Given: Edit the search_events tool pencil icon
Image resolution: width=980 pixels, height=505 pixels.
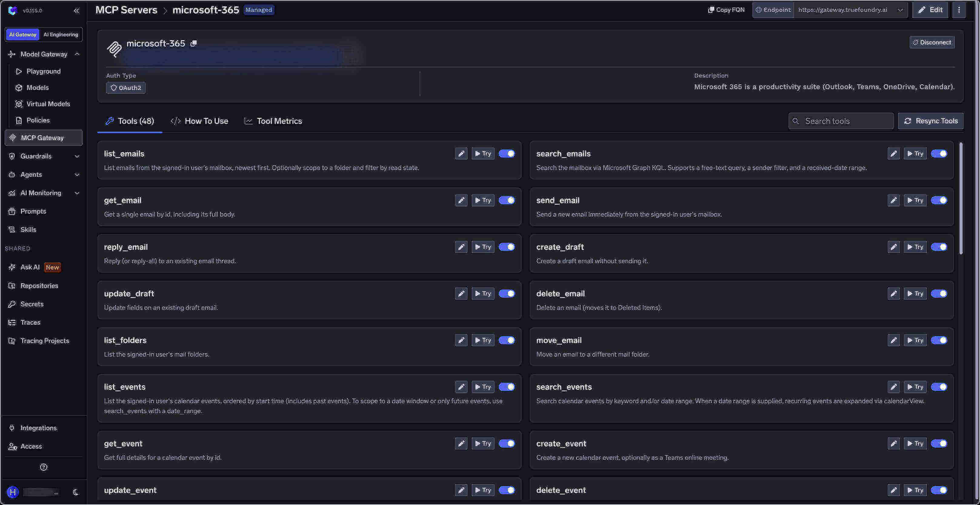Looking at the screenshot, I should point(893,387).
